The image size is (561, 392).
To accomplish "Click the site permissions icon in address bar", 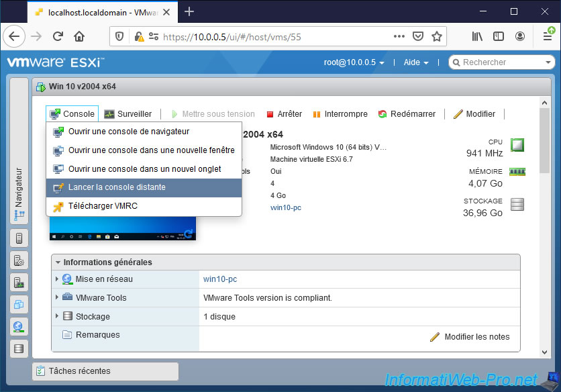I will (154, 36).
